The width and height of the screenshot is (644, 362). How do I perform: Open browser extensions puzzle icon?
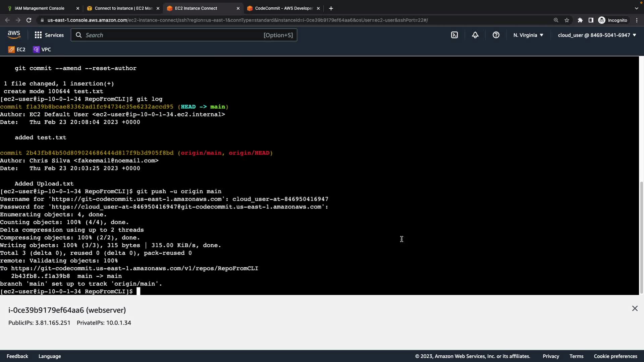click(580, 20)
